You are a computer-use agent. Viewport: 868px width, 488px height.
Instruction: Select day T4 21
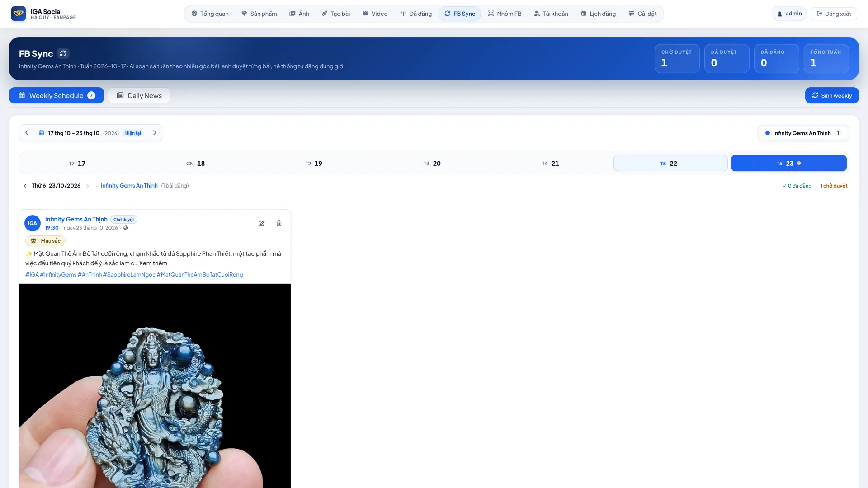point(551,163)
